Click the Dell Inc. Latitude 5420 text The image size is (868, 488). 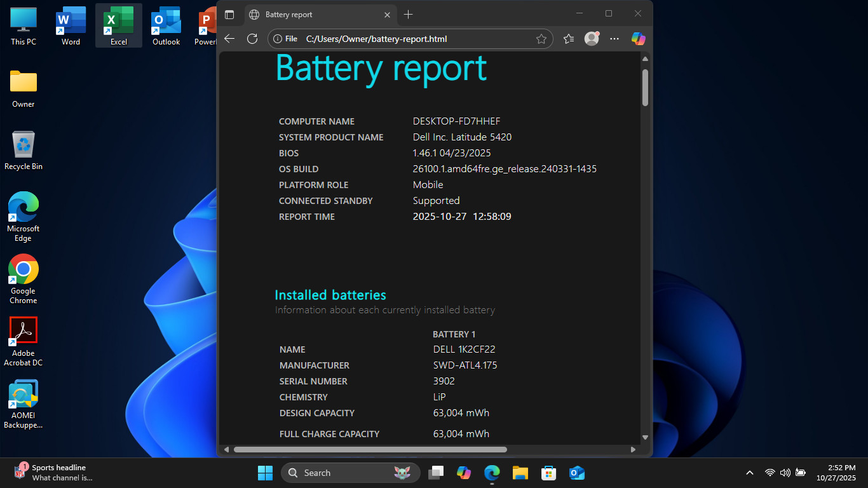click(x=462, y=137)
